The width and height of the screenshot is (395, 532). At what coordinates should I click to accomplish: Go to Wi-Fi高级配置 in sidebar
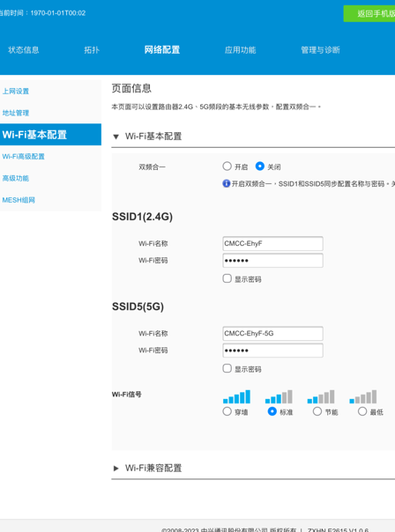pyautogui.click(x=24, y=157)
